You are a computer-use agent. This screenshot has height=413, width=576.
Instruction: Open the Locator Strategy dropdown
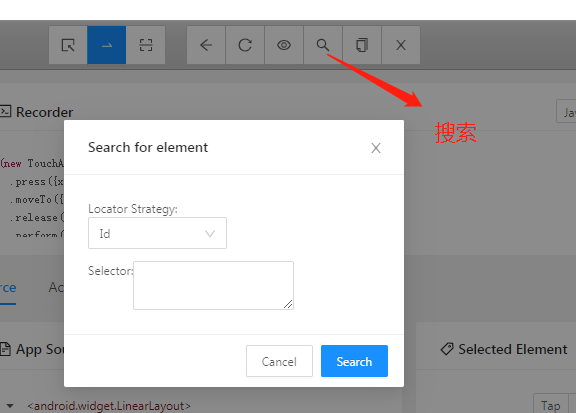coord(157,233)
